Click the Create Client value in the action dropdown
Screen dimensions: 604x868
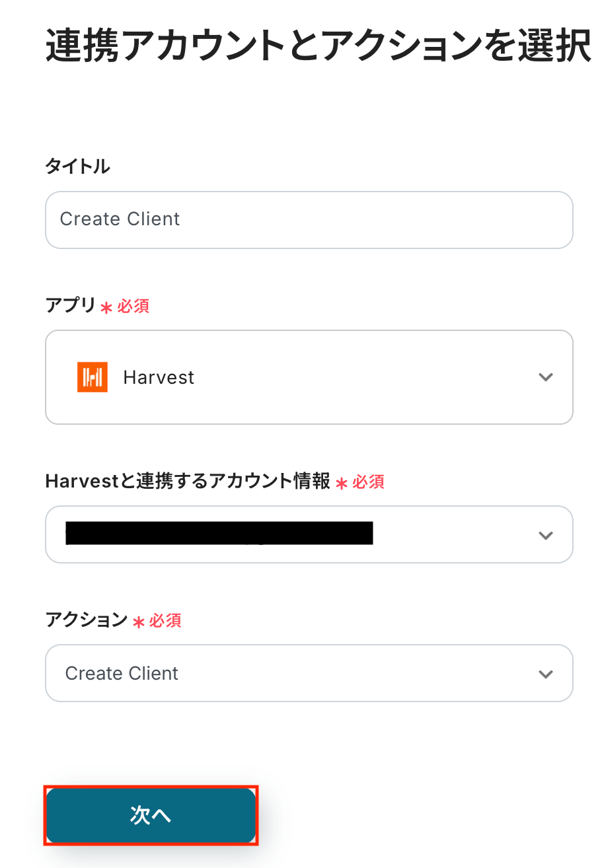point(122,674)
